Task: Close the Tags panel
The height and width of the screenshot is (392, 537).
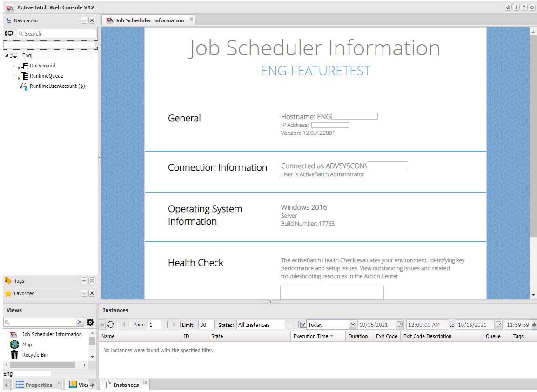Action: pos(92,280)
